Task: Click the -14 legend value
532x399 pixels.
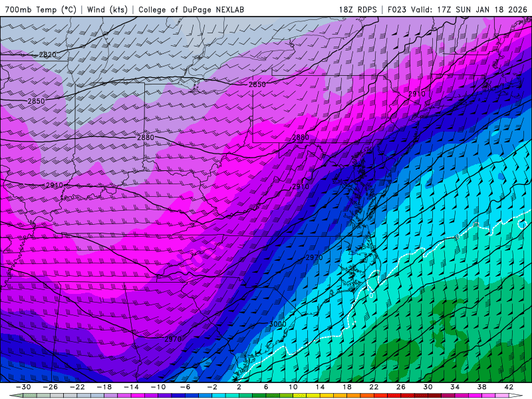Action: pyautogui.click(x=131, y=387)
